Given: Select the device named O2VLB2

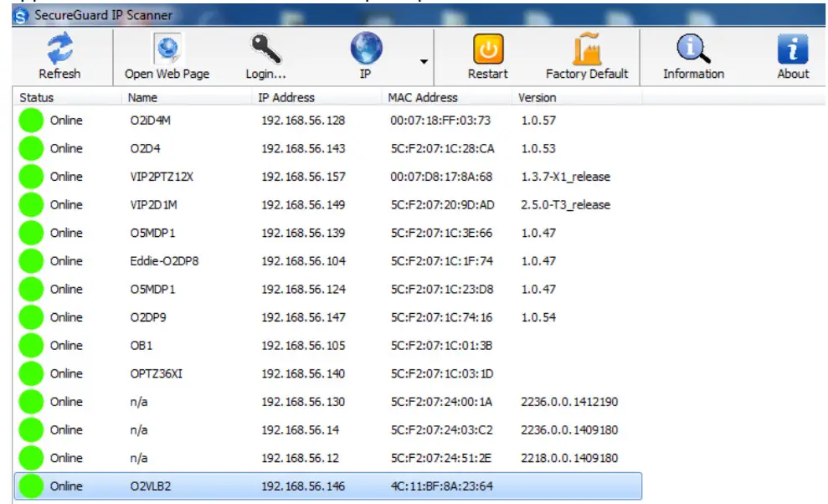Looking at the screenshot, I should coord(151,486).
